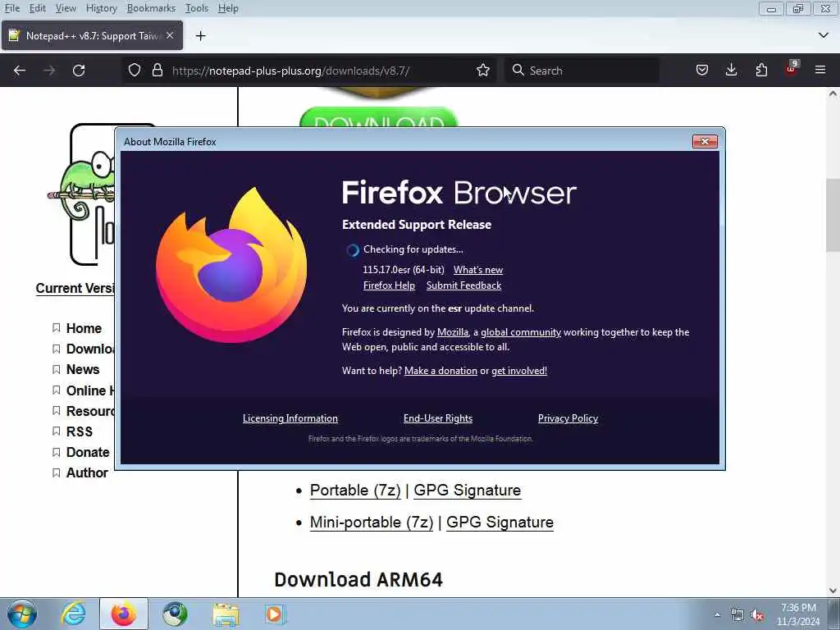Open GPG Signature beside Mini-portable (7z)
This screenshot has width=840, height=630.
(500, 522)
